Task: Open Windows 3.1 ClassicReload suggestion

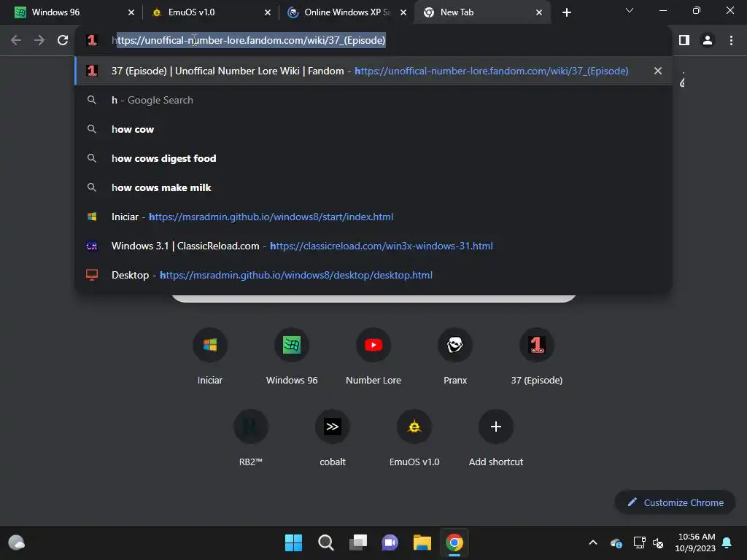Action: coord(373,246)
